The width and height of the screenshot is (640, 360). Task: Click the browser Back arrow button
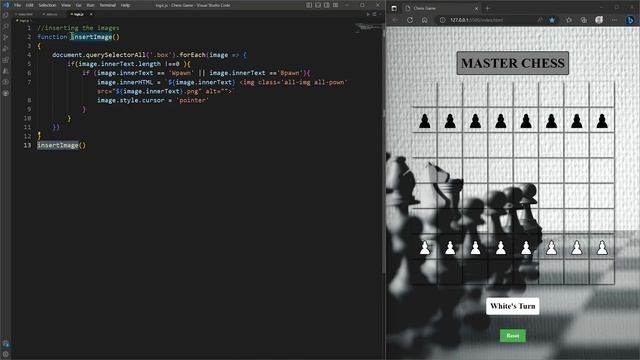(x=395, y=20)
